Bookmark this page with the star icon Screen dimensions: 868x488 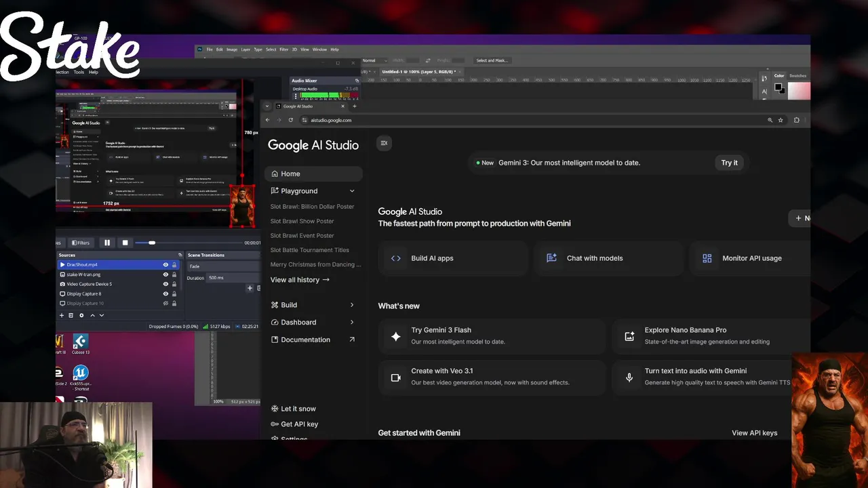[781, 120]
